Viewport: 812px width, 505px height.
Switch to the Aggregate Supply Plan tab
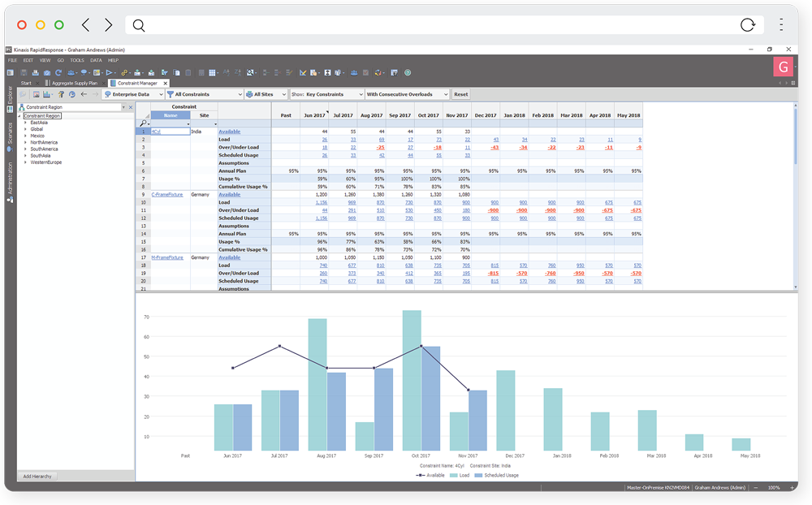pos(74,83)
